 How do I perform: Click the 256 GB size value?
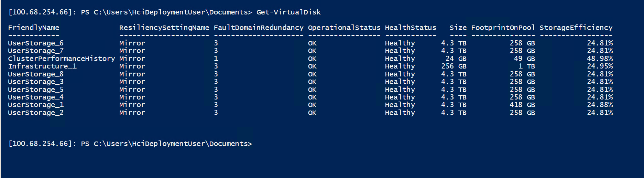[x=454, y=66]
